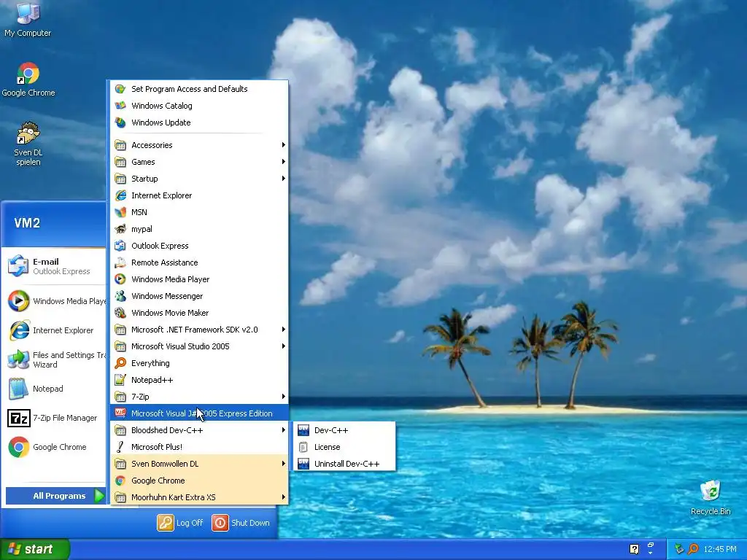The width and height of the screenshot is (747, 560).
Task: Click the Windows Movie Maker icon
Action: coord(120,313)
